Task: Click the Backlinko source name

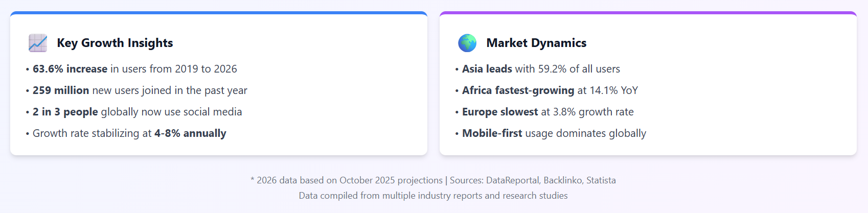Action: click(x=563, y=180)
